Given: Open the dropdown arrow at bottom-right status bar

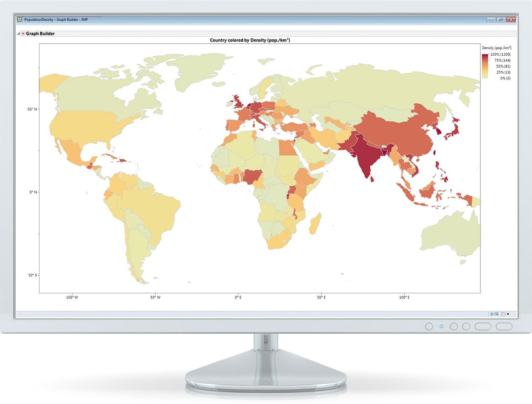Looking at the screenshot, I should point(508,314).
